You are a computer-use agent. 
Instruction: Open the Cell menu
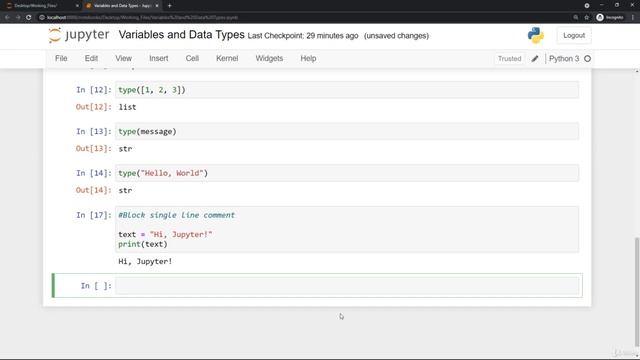(192, 58)
